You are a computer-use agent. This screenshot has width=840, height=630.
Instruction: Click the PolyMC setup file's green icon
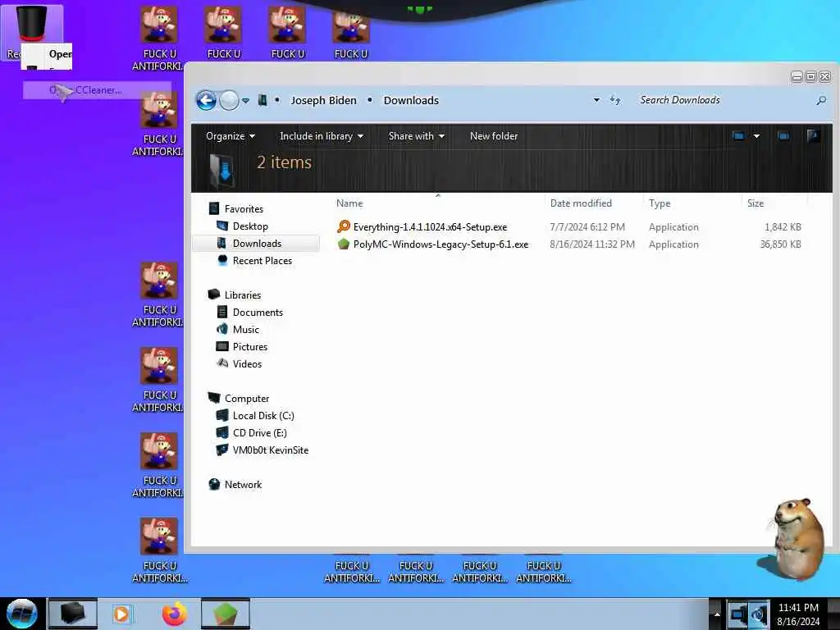tap(344, 244)
